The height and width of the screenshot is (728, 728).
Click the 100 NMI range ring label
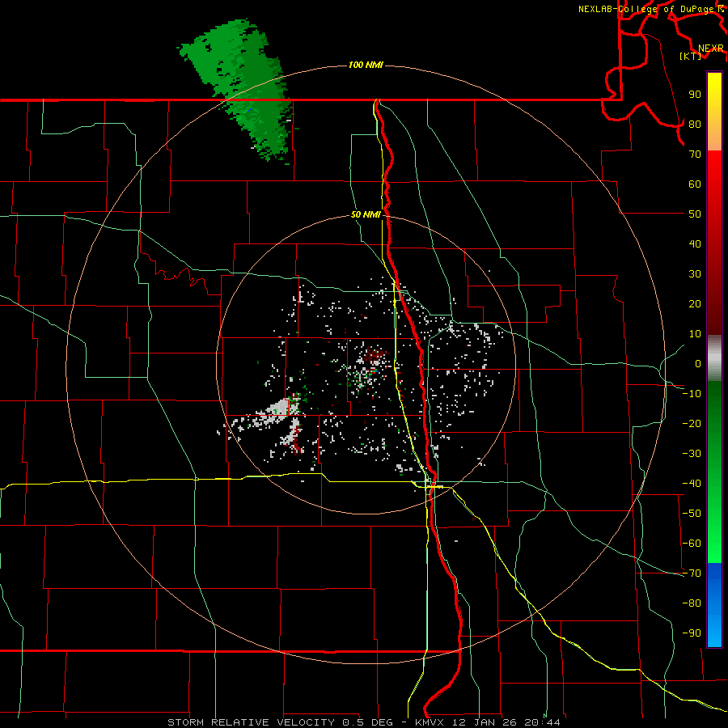point(366,65)
